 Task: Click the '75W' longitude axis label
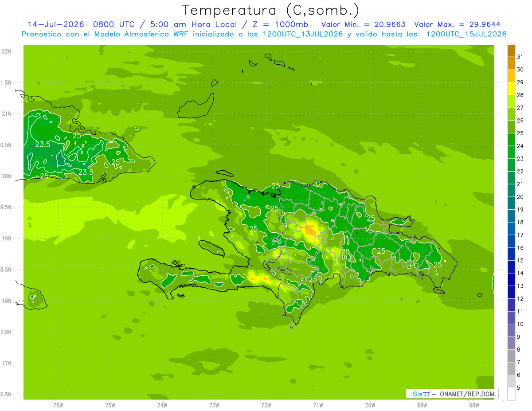(110, 405)
